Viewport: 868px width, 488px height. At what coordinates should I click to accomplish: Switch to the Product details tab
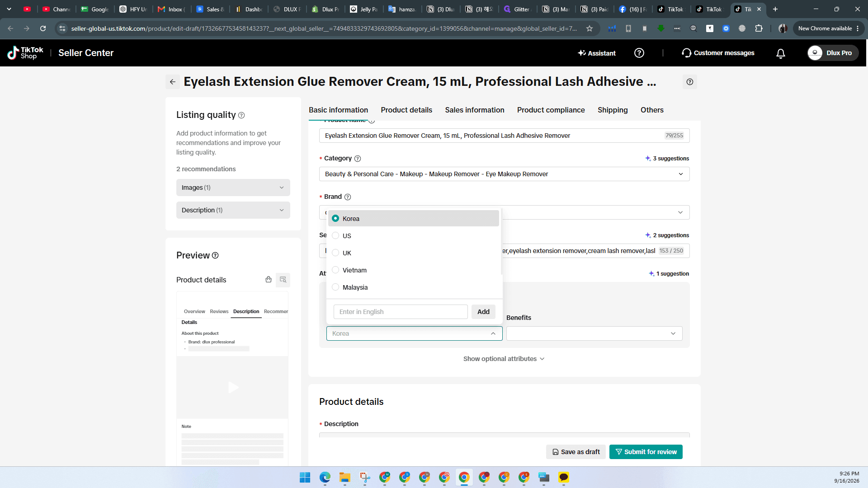tap(406, 110)
